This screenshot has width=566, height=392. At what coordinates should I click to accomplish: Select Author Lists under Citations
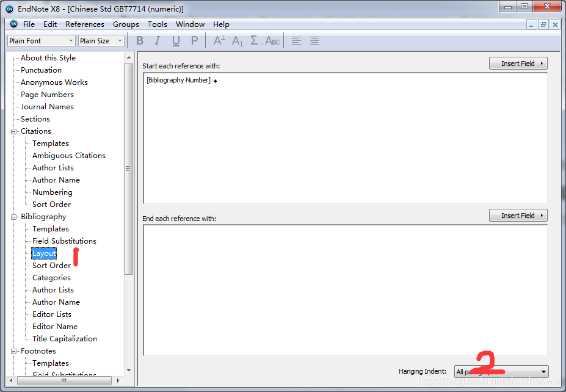[x=53, y=168]
